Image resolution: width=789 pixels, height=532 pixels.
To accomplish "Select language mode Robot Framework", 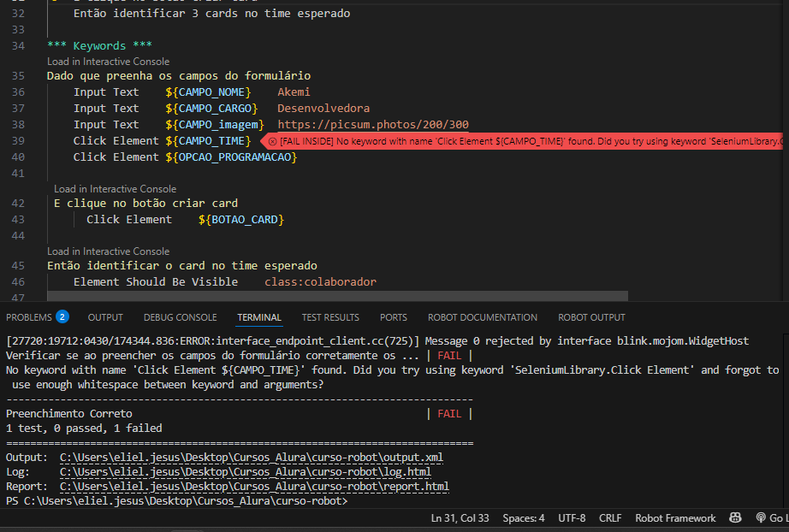I will coord(675,518).
